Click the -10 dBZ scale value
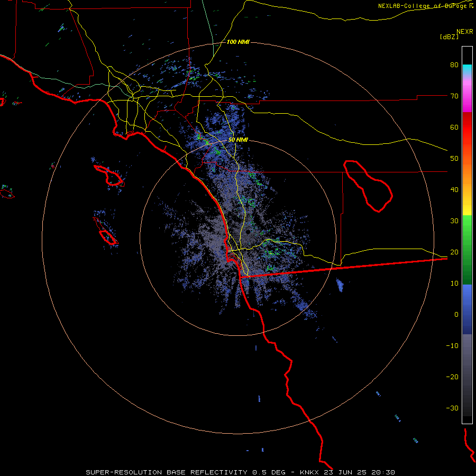Screen dimensions: 476x476 (x=452, y=346)
